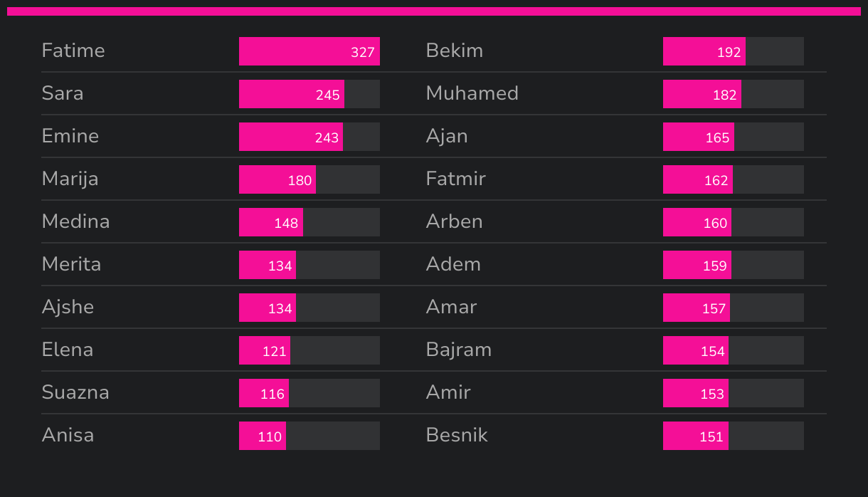Viewport: 868px width, 497px height.
Task: Click Sara's bar with value 245
Action: (292, 94)
